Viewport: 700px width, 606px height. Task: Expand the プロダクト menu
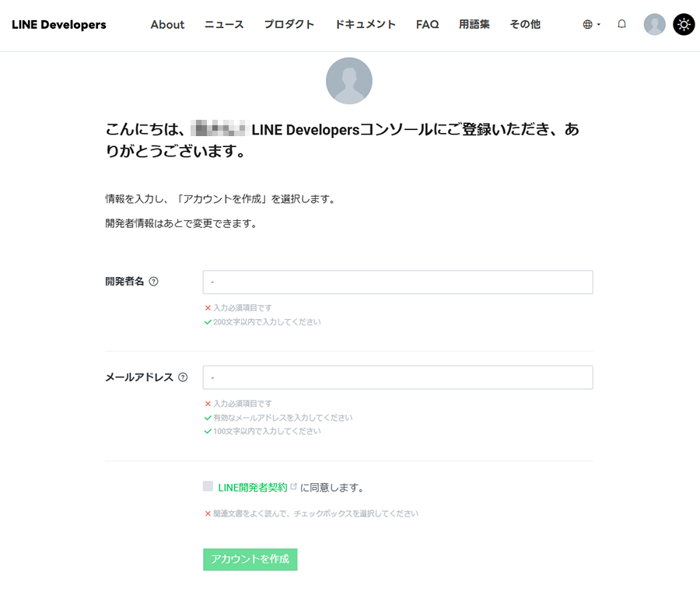(289, 24)
